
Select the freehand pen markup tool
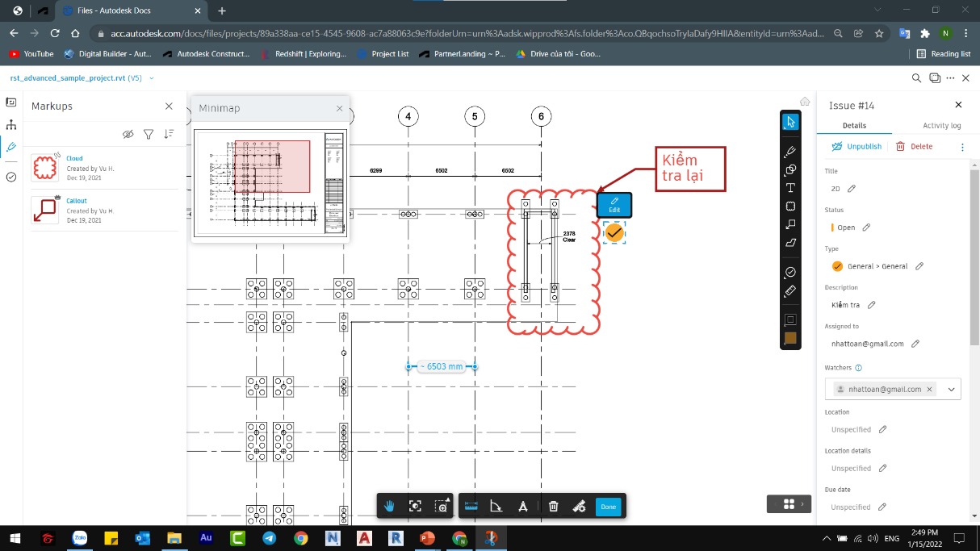[790, 151]
